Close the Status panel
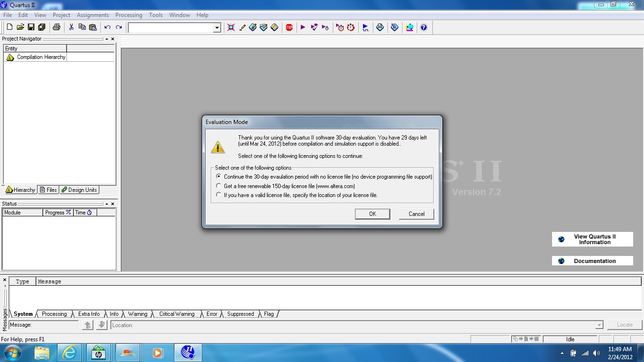Screen dimensions: 644x362 113,204
